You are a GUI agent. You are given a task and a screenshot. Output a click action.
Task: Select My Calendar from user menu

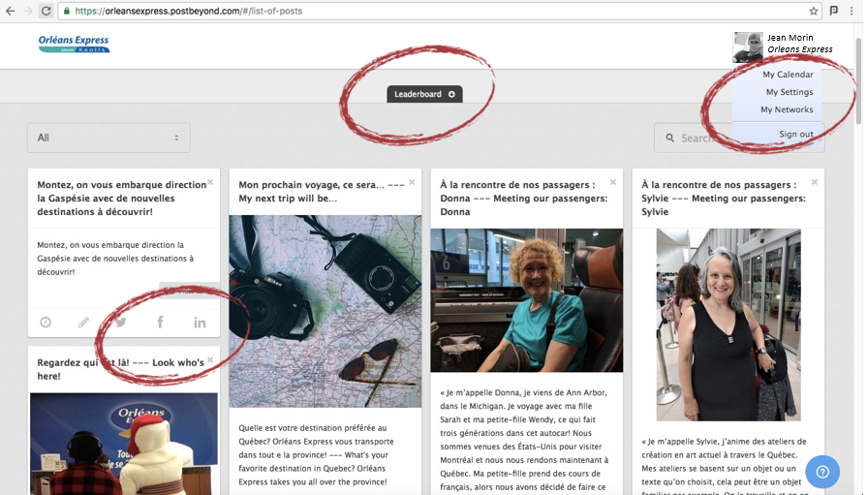point(788,75)
